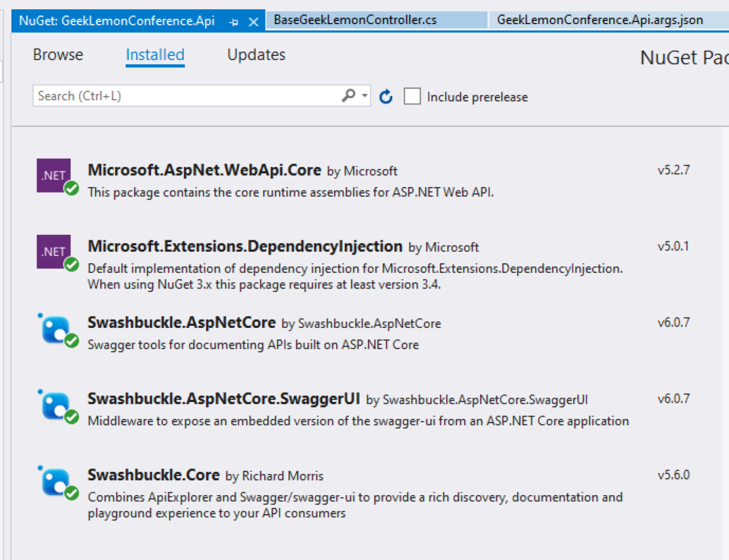Click the 'by Richard Morris' author text

(274, 476)
